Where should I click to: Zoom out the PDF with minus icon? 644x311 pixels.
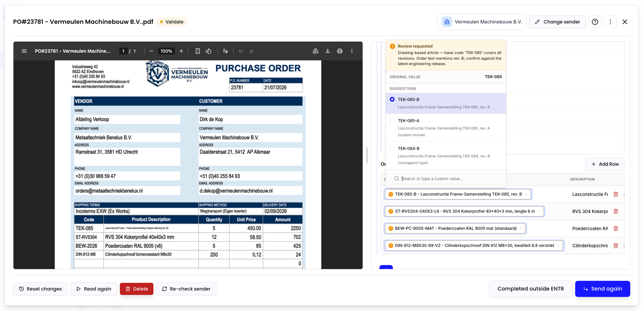coord(151,51)
